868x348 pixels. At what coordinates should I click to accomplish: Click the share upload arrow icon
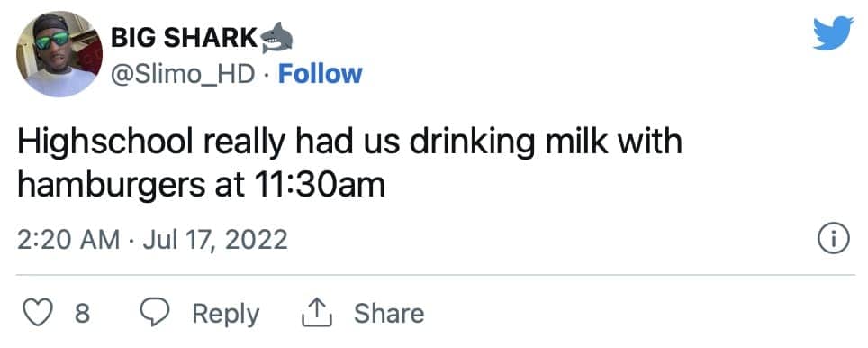click(x=317, y=314)
